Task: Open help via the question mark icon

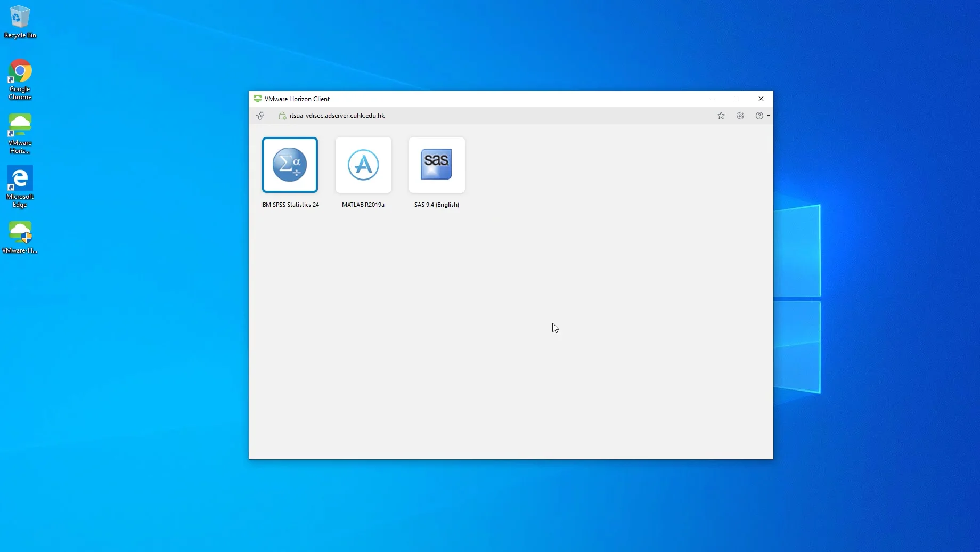Action: click(758, 115)
